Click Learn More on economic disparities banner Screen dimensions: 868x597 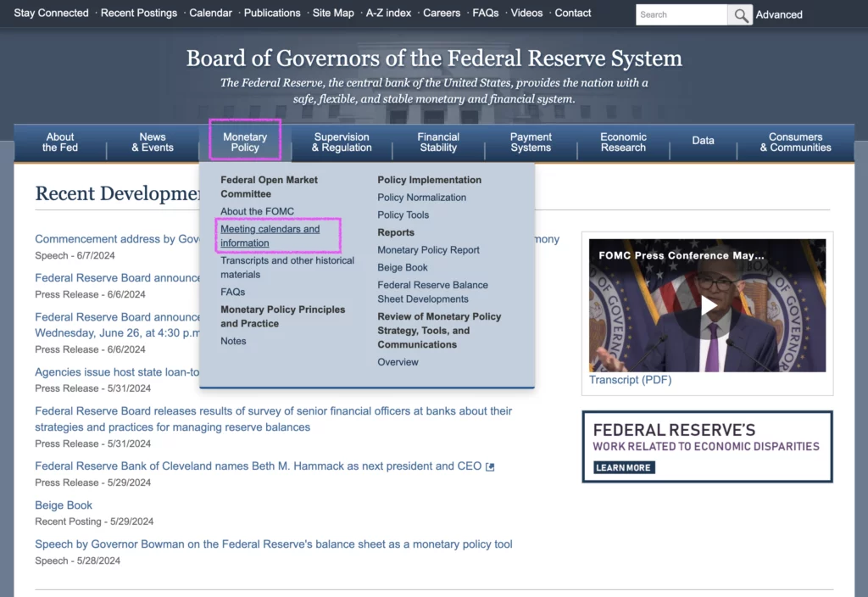coord(623,467)
